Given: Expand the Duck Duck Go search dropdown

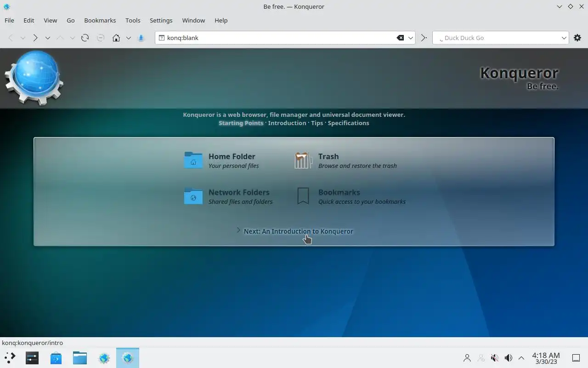Looking at the screenshot, I should [x=564, y=38].
